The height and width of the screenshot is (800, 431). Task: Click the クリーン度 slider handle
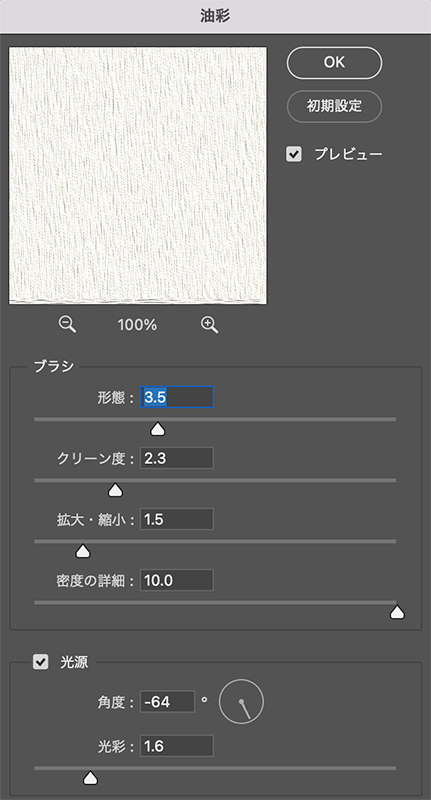tap(116, 490)
